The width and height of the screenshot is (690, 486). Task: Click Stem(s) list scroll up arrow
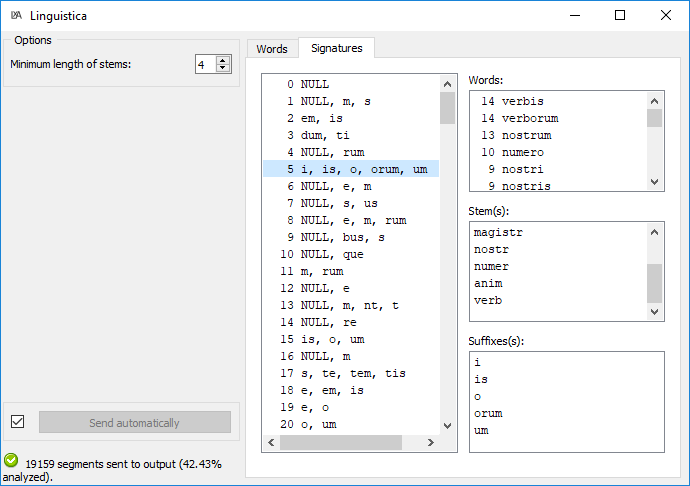pyautogui.click(x=654, y=232)
